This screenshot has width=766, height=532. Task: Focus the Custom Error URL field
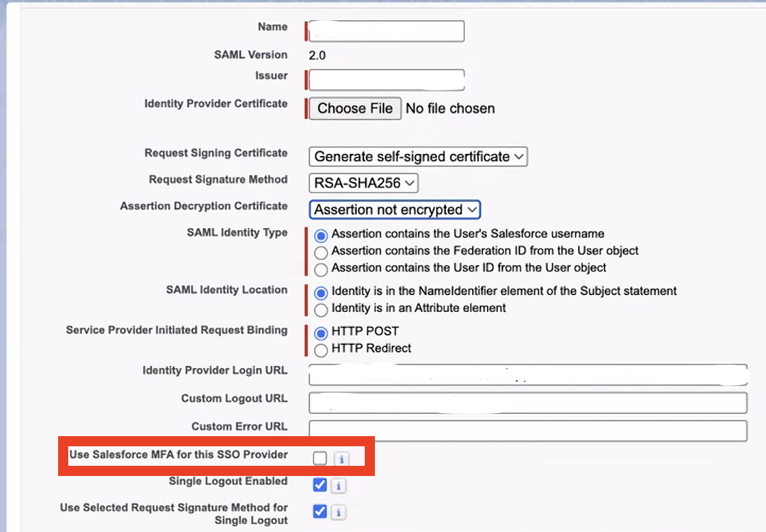[x=528, y=431]
